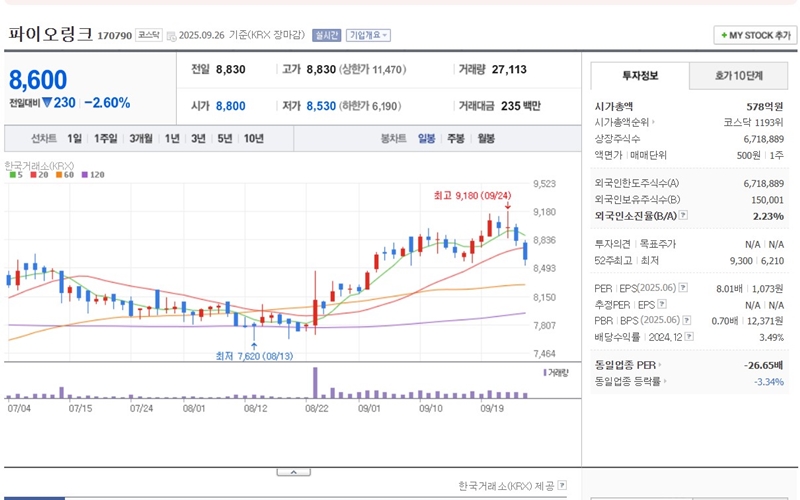This screenshot has height=500, width=800.
Task: Click the change rate -2.60%
Action: point(107,103)
